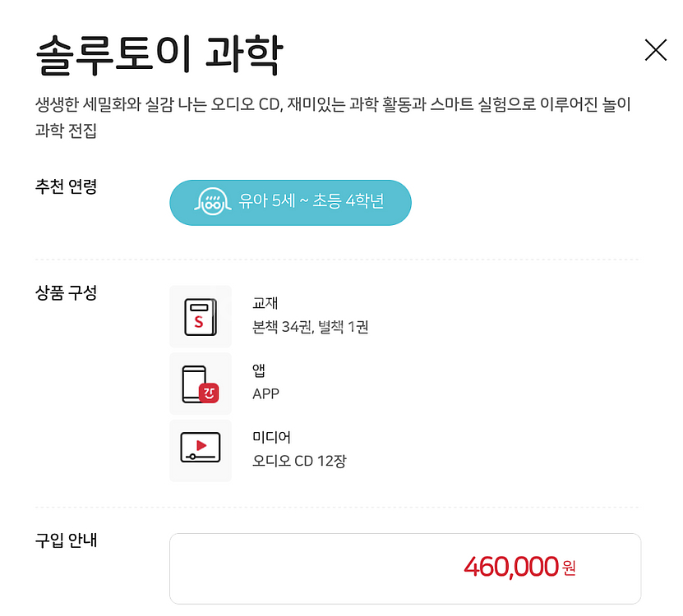The width and height of the screenshot is (683, 616).
Task: Click the 오디오 CD 12장 text
Action: pos(299,460)
